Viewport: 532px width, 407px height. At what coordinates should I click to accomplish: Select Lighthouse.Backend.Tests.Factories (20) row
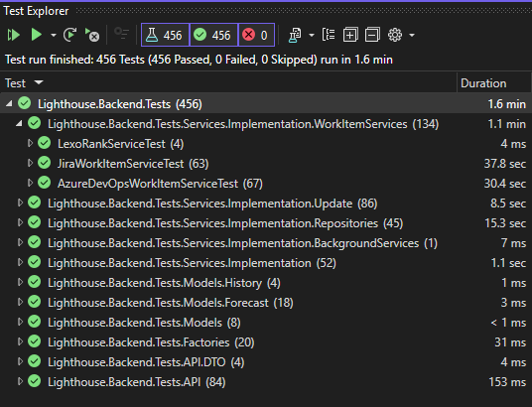266,342
